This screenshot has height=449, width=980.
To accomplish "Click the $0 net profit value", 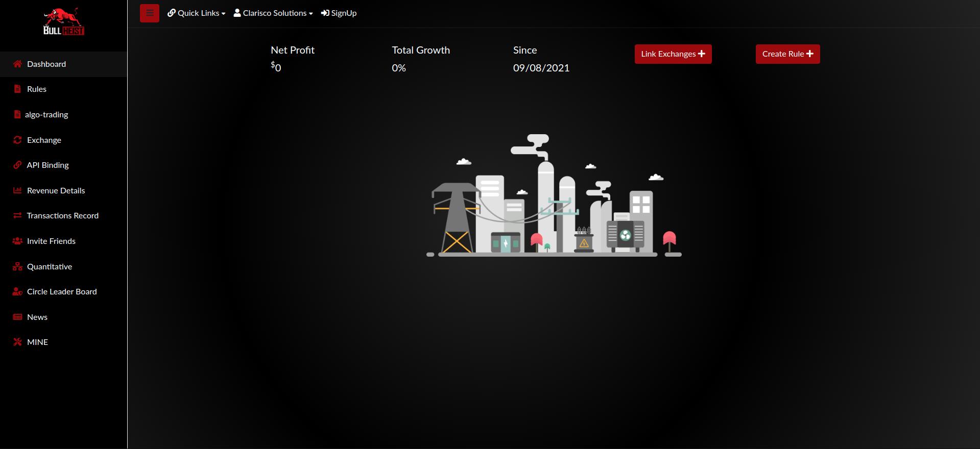I will 276,67.
